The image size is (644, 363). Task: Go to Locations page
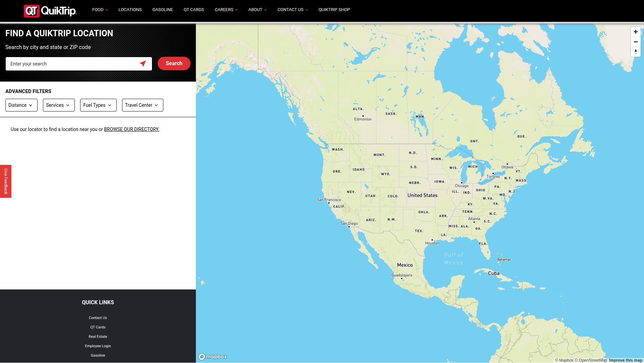click(130, 10)
